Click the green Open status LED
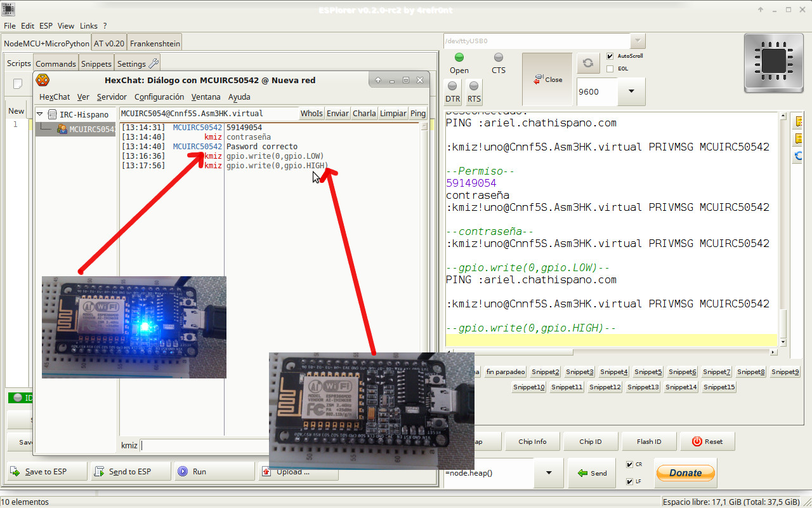 coord(459,58)
